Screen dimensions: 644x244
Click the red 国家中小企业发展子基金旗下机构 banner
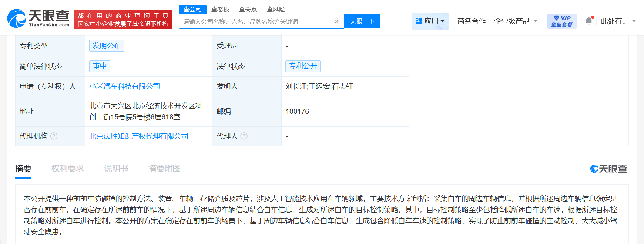tap(123, 19)
